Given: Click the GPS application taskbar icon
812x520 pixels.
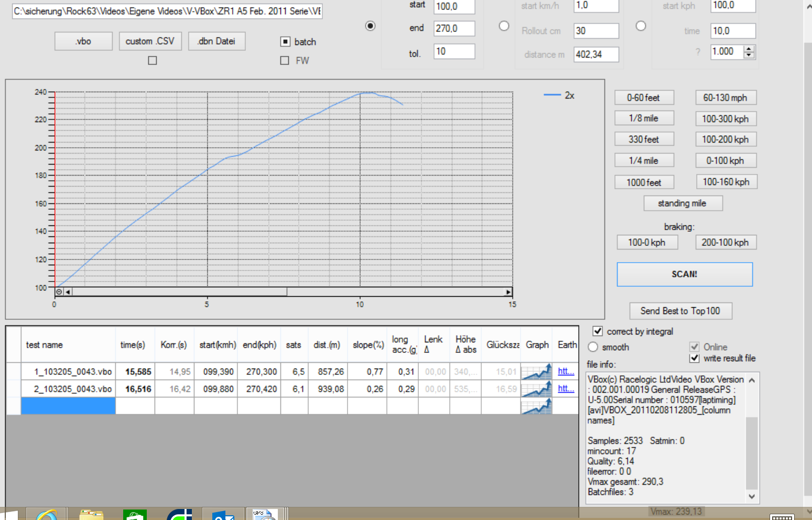Looking at the screenshot, I should click(x=265, y=514).
